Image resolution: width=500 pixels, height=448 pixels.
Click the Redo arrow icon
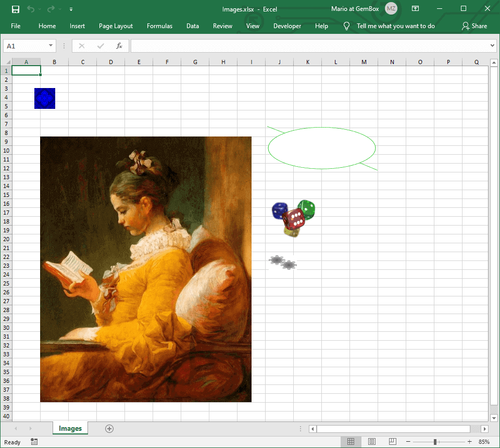tap(51, 9)
